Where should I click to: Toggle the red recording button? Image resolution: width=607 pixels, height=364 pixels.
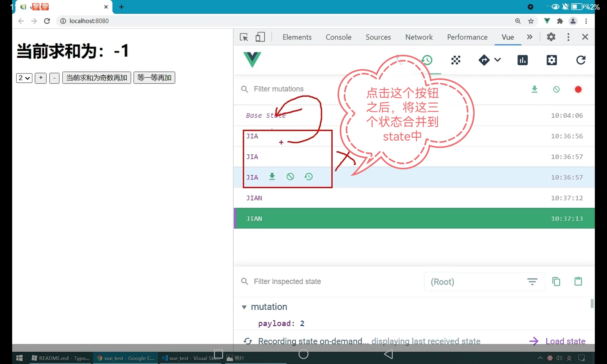pos(578,89)
